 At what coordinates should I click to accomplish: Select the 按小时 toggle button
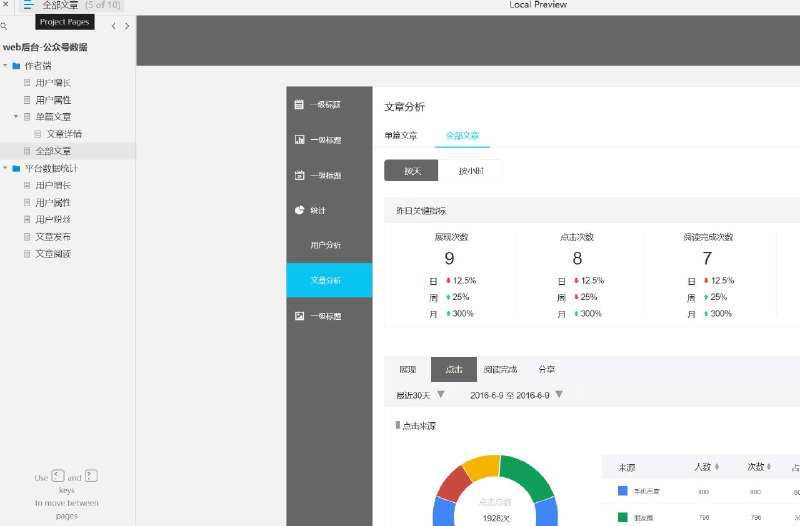[x=470, y=171]
